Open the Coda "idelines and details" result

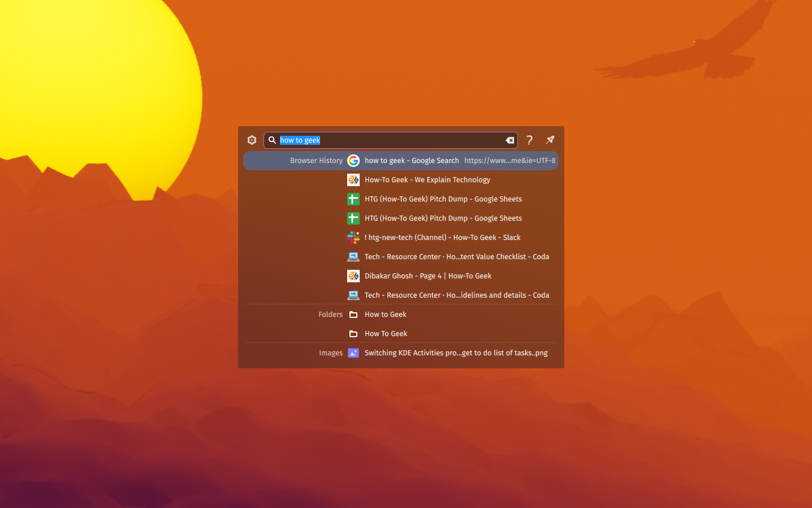pos(401,295)
